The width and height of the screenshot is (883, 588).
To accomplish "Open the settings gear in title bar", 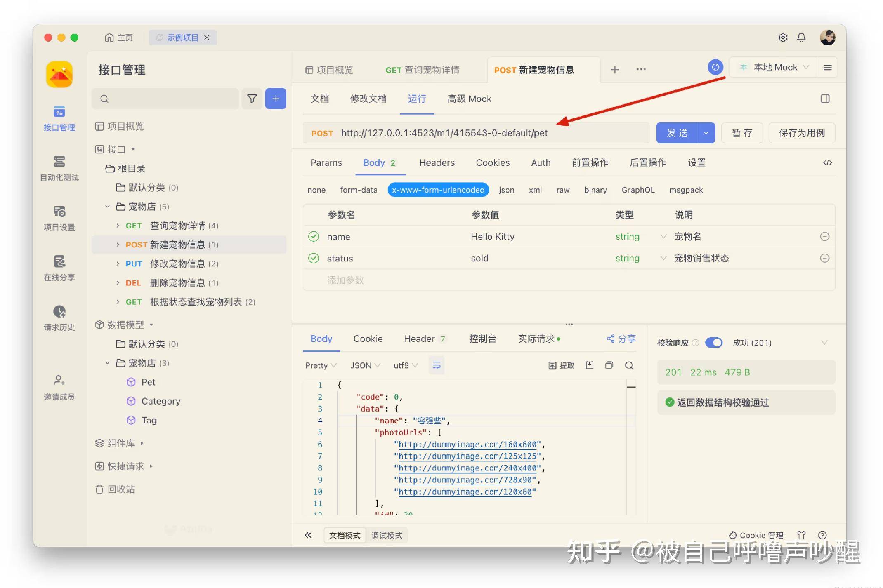I will 783,38.
